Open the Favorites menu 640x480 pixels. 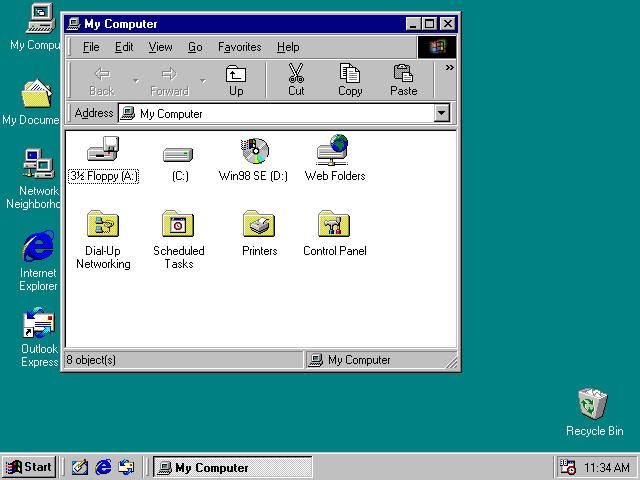coord(240,47)
